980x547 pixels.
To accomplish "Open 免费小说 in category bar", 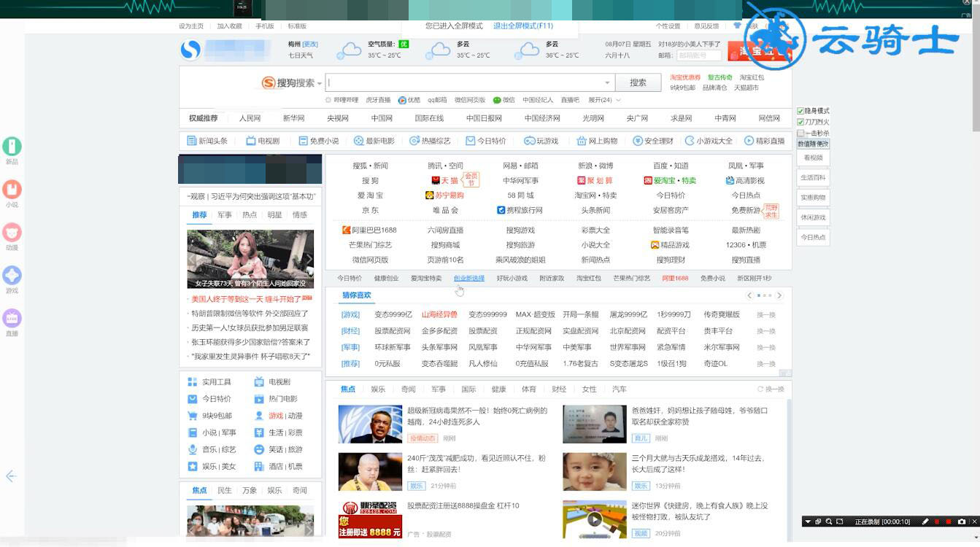I will point(319,141).
